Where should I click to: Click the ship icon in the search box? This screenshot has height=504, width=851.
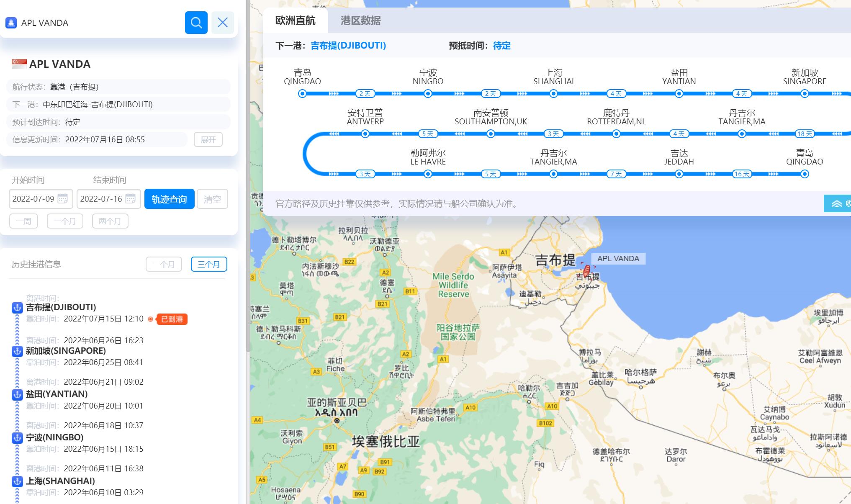[12, 23]
